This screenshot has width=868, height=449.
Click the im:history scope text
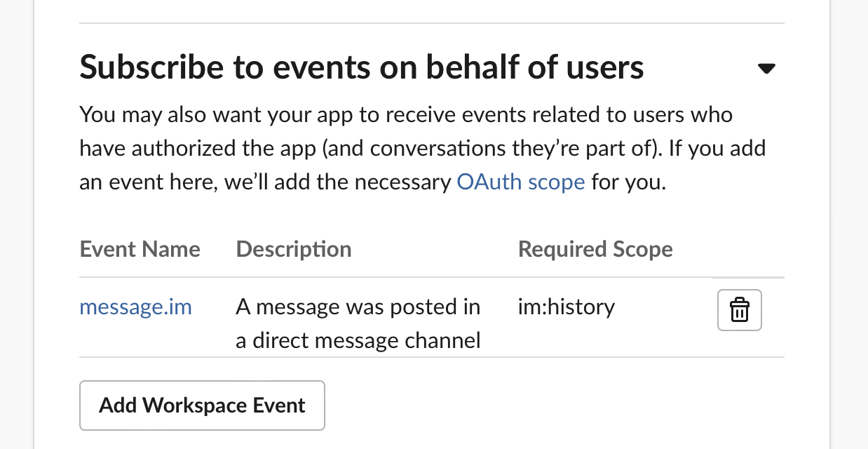coord(566,307)
